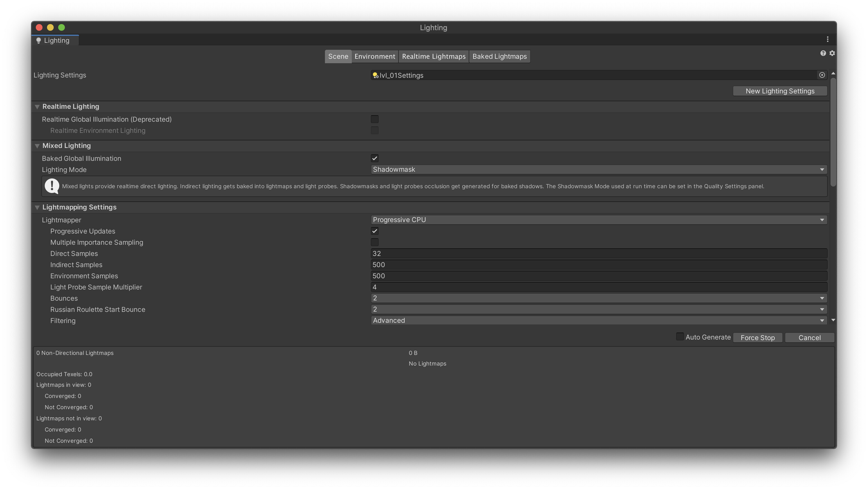
Task: Click the object picker circle for Lighting Settings
Action: tap(822, 75)
